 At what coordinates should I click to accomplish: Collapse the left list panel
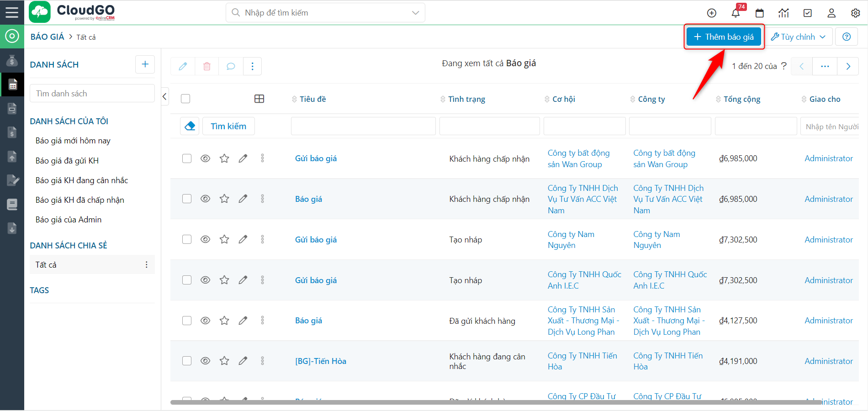165,96
